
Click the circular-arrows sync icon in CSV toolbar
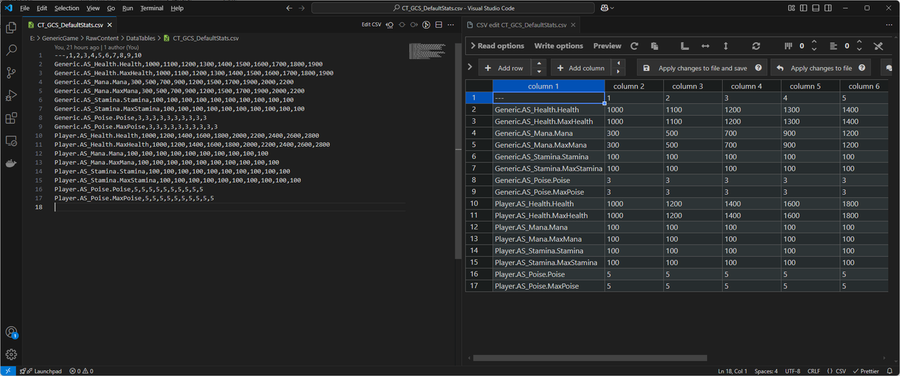(756, 46)
